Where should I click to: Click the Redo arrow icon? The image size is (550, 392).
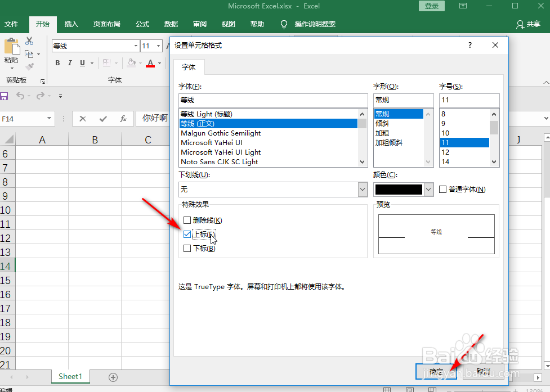41,96
